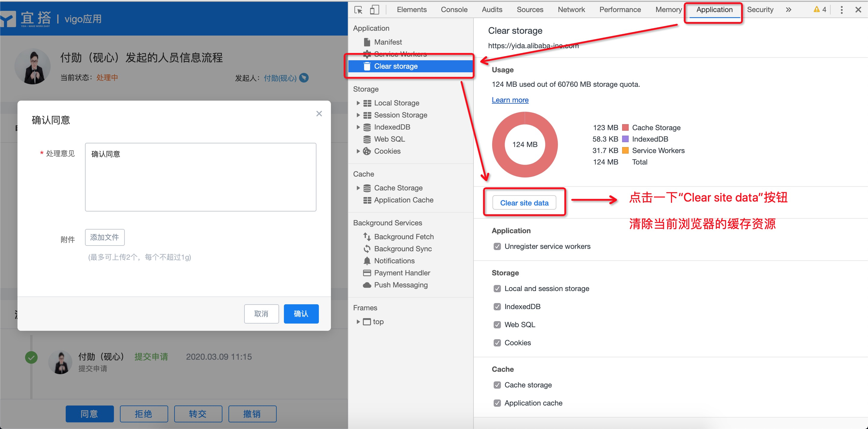868x429 pixels.
Task: Expand the Cache Storage tree node
Action: click(x=358, y=188)
